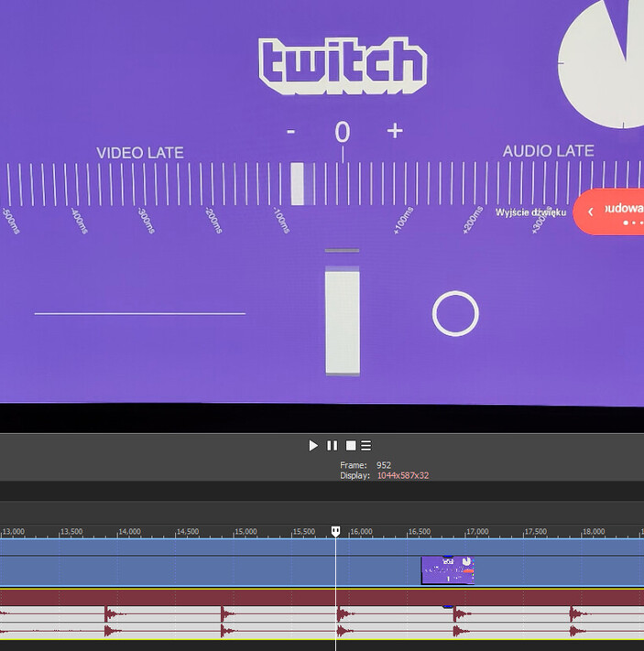The width and height of the screenshot is (644, 651).
Task: Click the Twitch logo in the preview
Action: pos(343,66)
